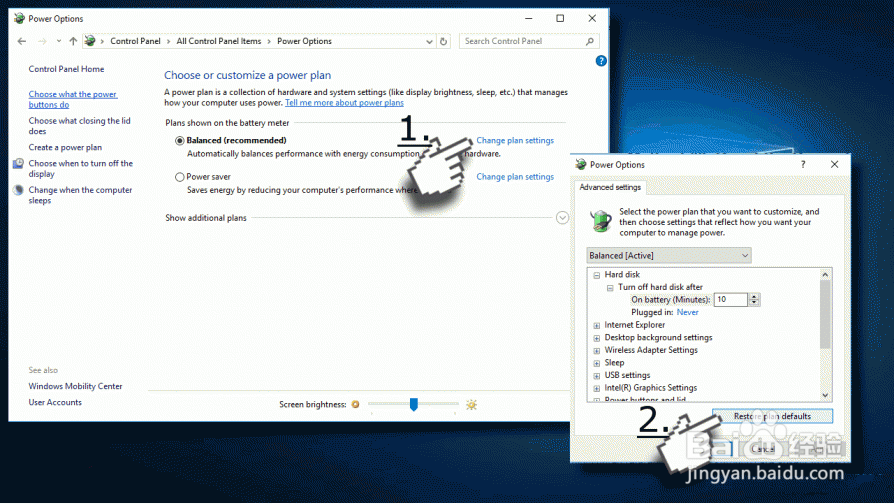Open Choose what the power buttons do

coord(72,99)
